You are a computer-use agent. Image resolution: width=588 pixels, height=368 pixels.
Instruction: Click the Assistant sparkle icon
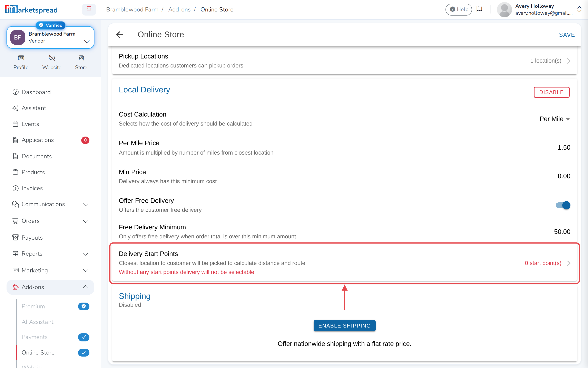click(16, 108)
